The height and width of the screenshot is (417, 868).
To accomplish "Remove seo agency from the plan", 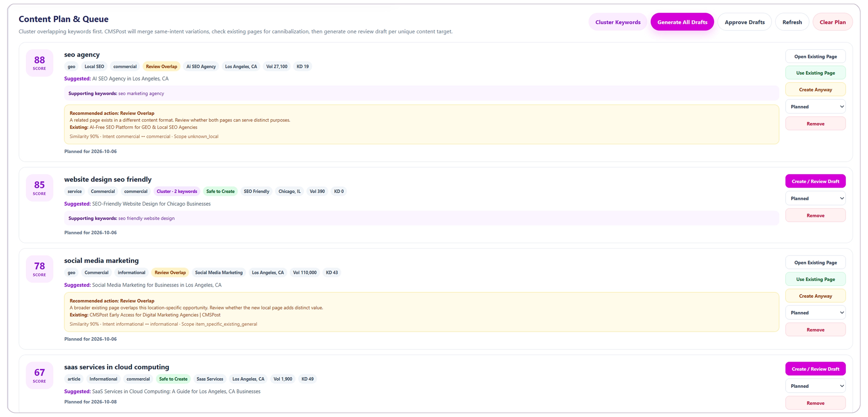I will pos(816,124).
